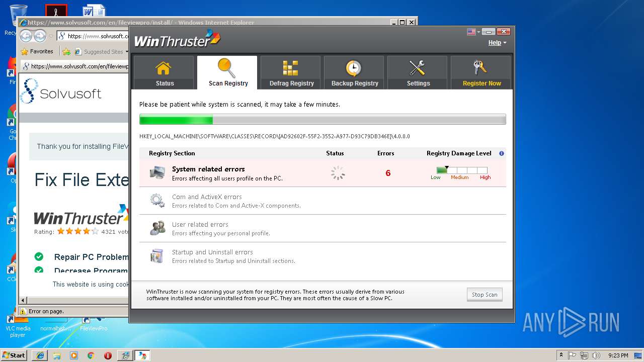Open Windows Explorer folder from taskbar
644x362 pixels.
57,355
